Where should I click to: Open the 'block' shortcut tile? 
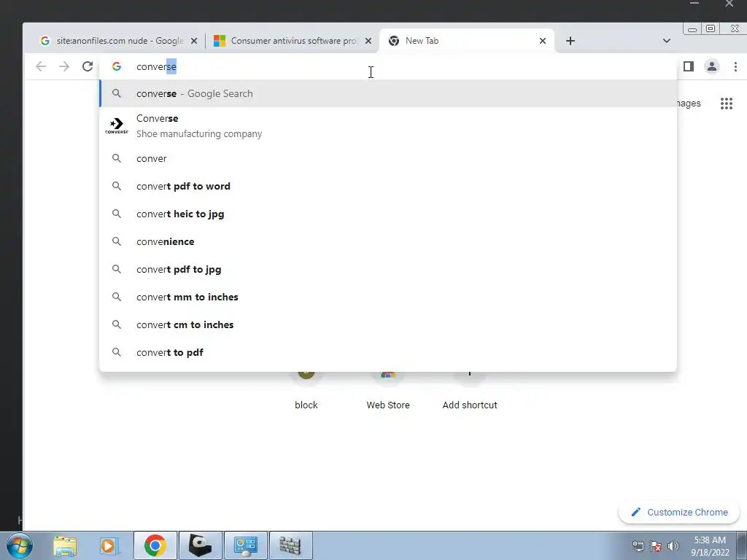pos(306,391)
